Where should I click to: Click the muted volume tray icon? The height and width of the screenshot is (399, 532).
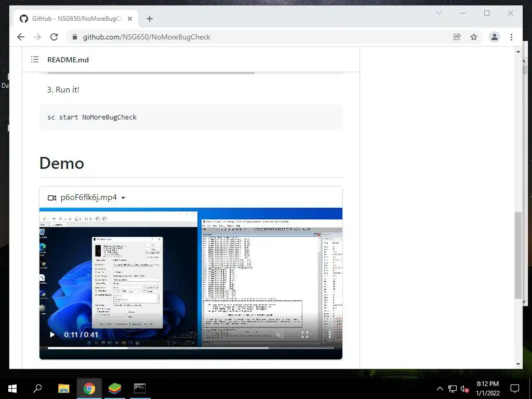pyautogui.click(x=464, y=389)
